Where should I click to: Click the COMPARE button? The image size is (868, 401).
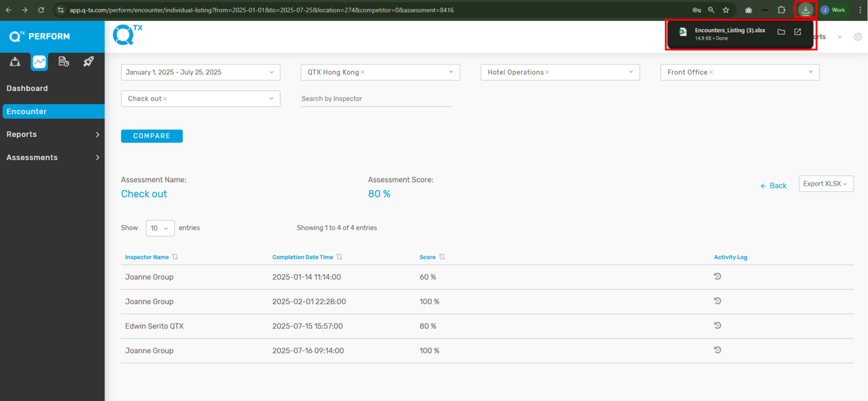(151, 136)
